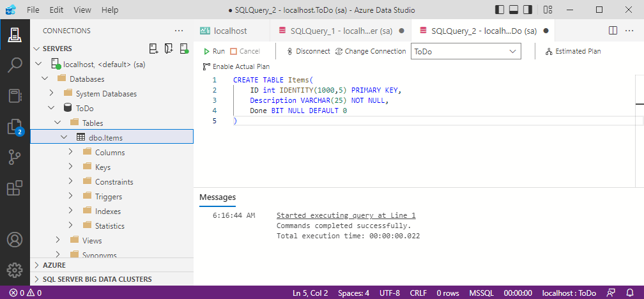The width and height of the screenshot is (644, 299).
Task: Open the Edit menu
Action: point(56,10)
